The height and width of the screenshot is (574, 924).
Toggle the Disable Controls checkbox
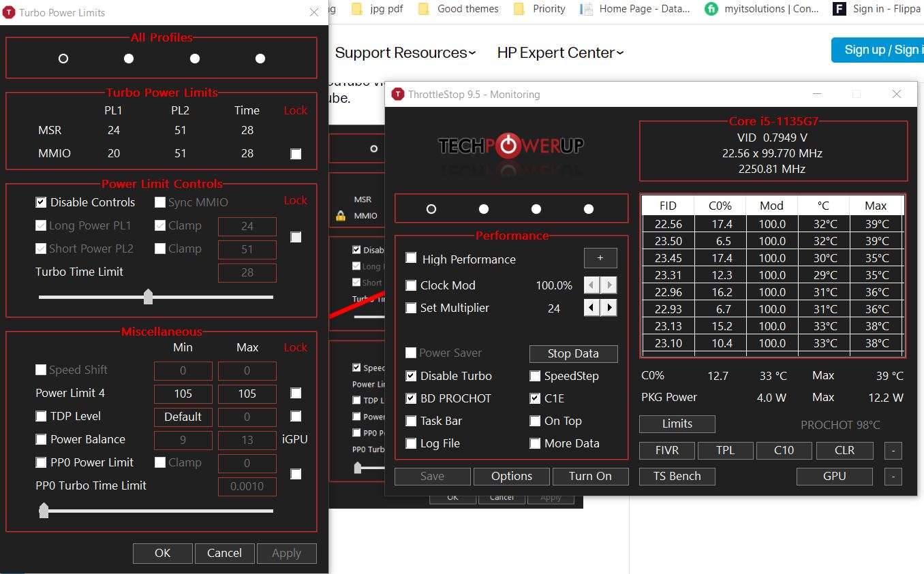(41, 202)
